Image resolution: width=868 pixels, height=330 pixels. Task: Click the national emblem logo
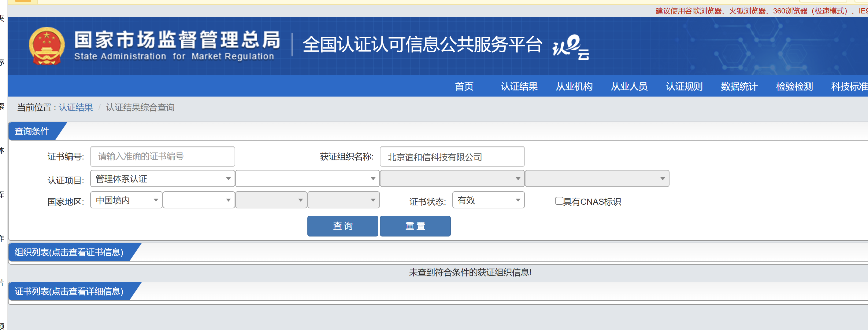pyautogui.click(x=46, y=46)
